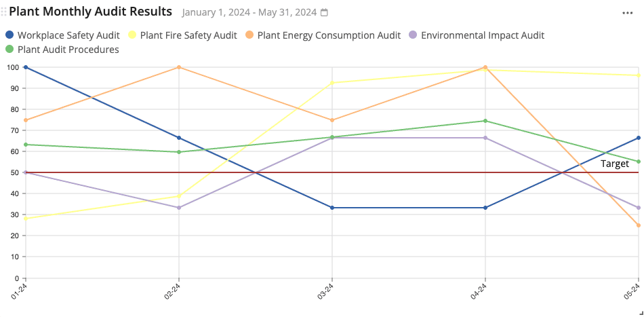Select the Plant Energy Consumption point at 05-24
This screenshot has width=644, height=317.
639,225
